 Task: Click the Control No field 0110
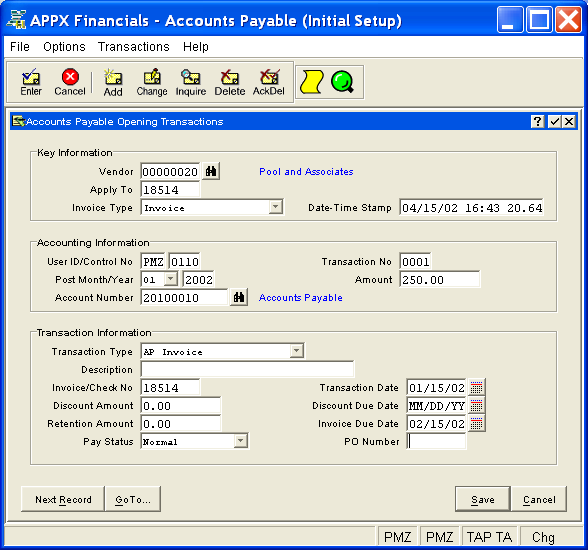pos(184,262)
